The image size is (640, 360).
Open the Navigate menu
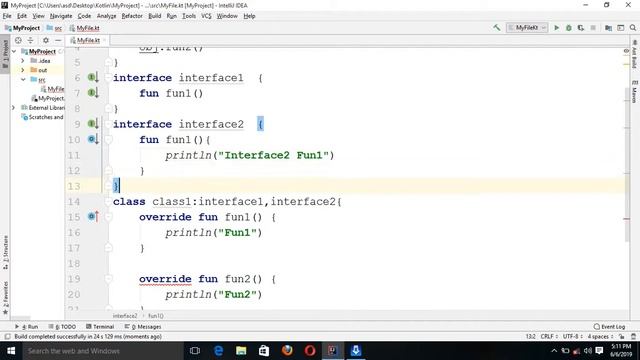point(61,16)
